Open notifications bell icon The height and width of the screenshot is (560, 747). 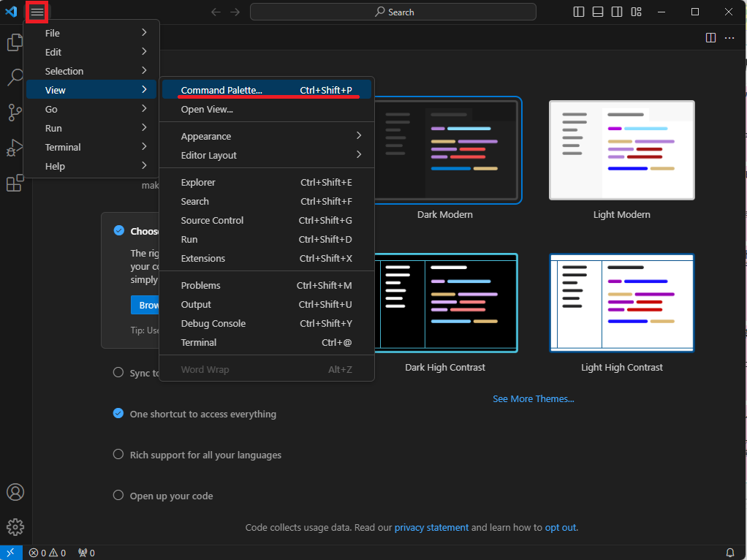click(730, 553)
